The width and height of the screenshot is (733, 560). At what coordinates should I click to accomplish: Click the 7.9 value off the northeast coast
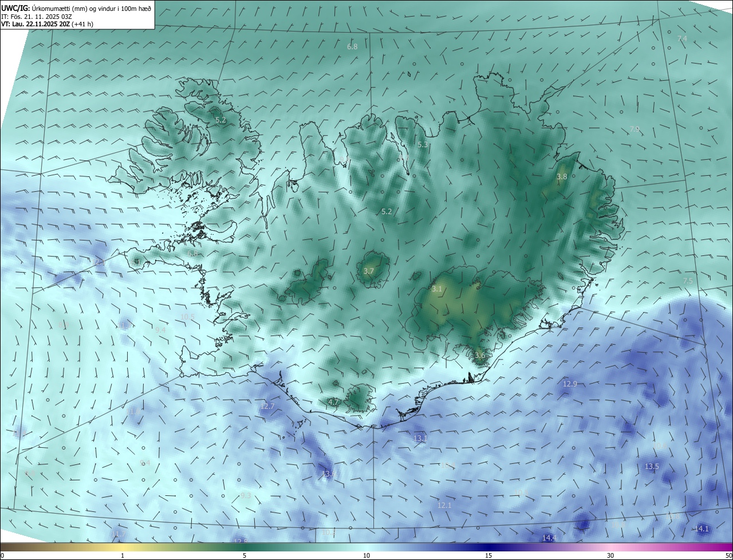pyautogui.click(x=634, y=129)
